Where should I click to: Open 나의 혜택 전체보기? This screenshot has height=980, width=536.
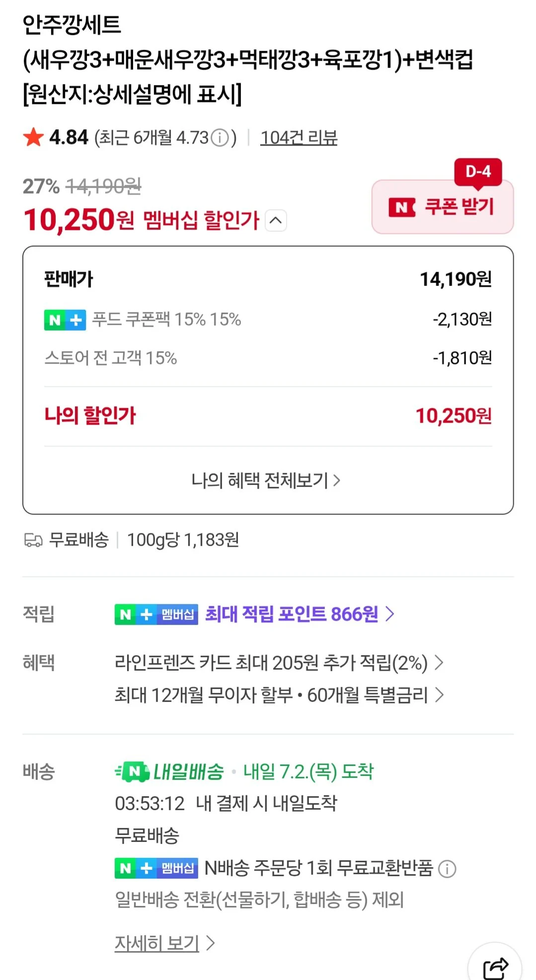pyautogui.click(x=266, y=480)
